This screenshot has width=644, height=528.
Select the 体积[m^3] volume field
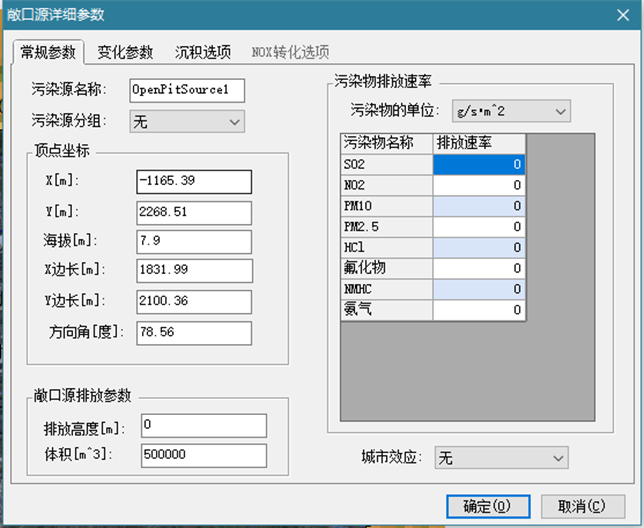tap(204, 455)
